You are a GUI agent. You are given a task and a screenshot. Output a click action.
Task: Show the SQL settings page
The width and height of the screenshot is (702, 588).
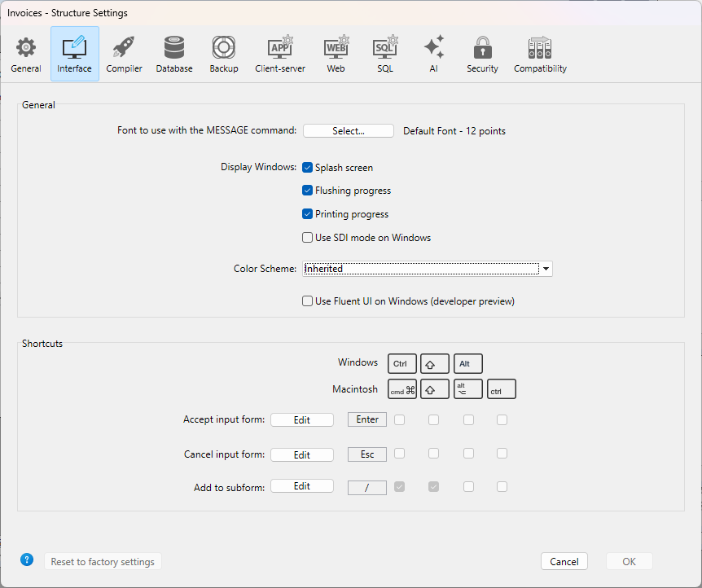pyautogui.click(x=384, y=54)
